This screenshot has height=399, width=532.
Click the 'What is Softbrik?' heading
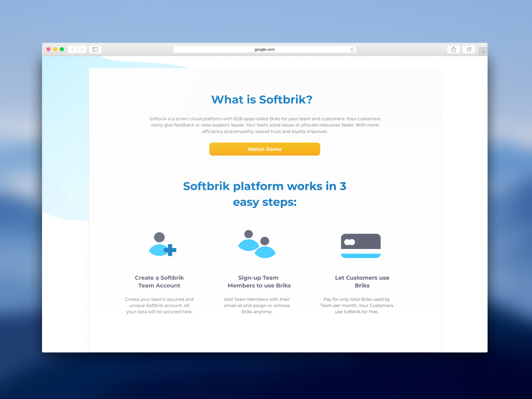click(262, 100)
